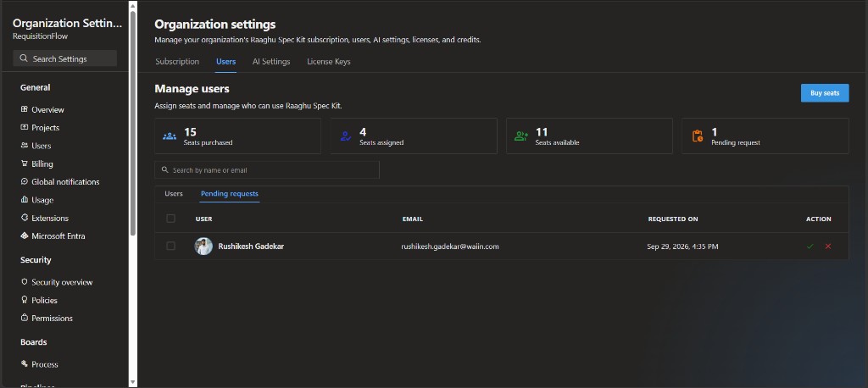Click the 11 Seats available card
Image resolution: width=868 pixels, height=388 pixels.
(590, 136)
